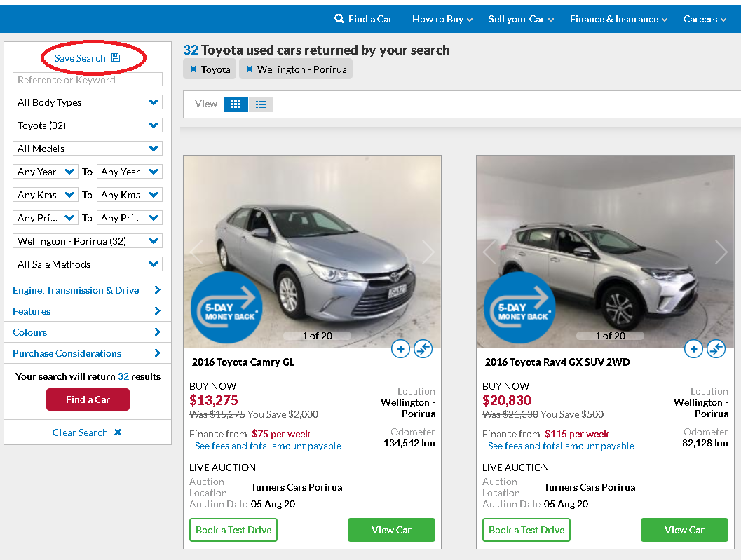Click Find a Car in top navigation
741x560 pixels.
coord(363,19)
